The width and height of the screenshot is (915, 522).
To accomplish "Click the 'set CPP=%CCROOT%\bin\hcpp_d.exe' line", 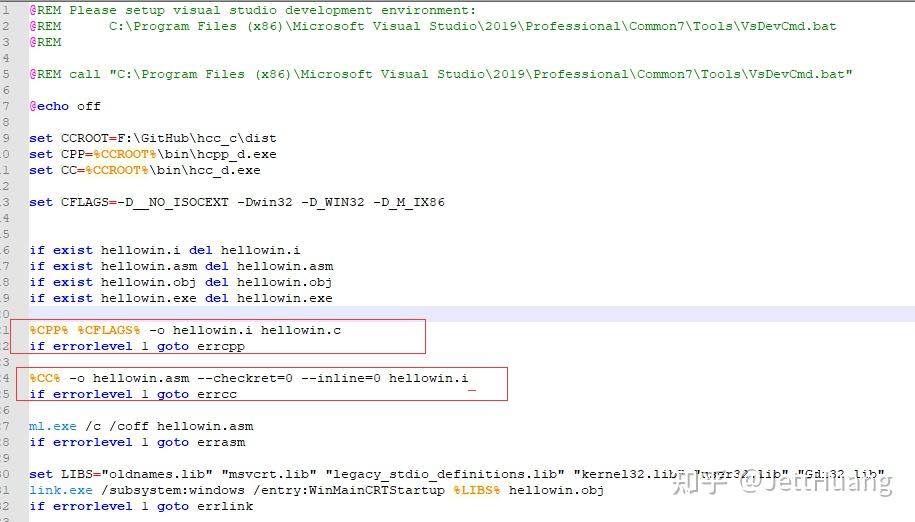I will tap(153, 155).
